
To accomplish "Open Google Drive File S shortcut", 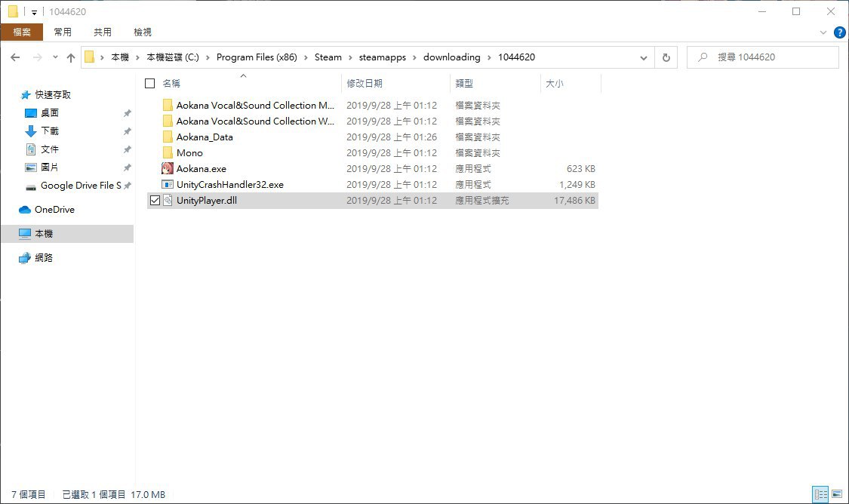I will point(81,185).
